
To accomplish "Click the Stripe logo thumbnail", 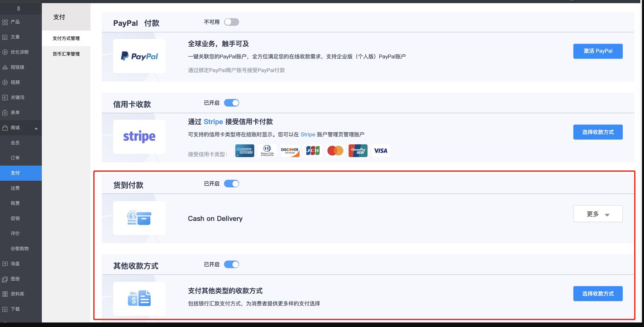I will pyautogui.click(x=139, y=137).
